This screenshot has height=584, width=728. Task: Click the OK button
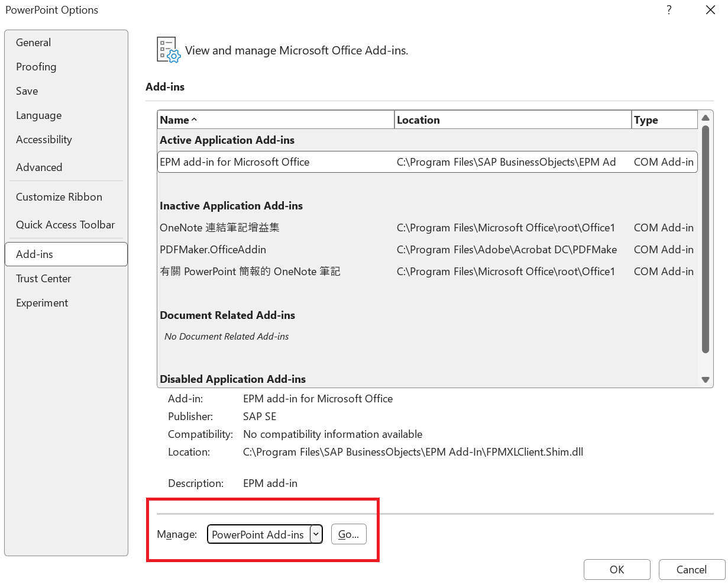(x=617, y=570)
